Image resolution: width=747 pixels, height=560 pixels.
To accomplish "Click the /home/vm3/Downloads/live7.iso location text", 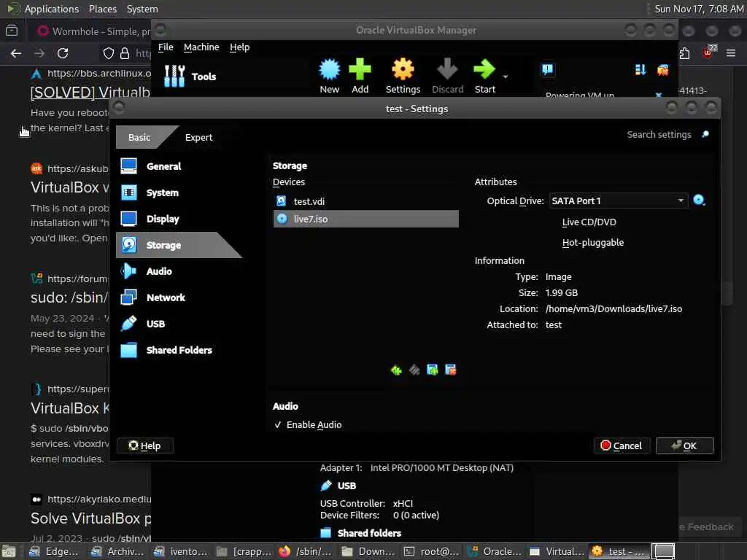I will click(614, 308).
